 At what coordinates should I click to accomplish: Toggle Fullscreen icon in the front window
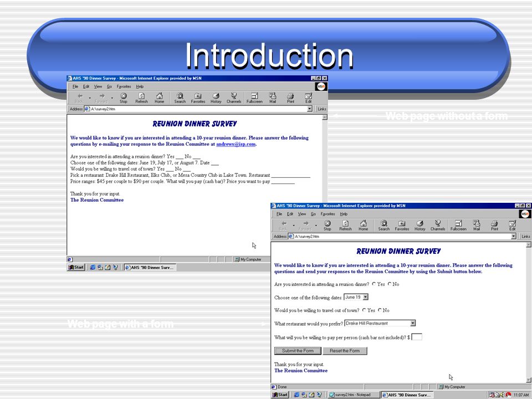click(458, 226)
